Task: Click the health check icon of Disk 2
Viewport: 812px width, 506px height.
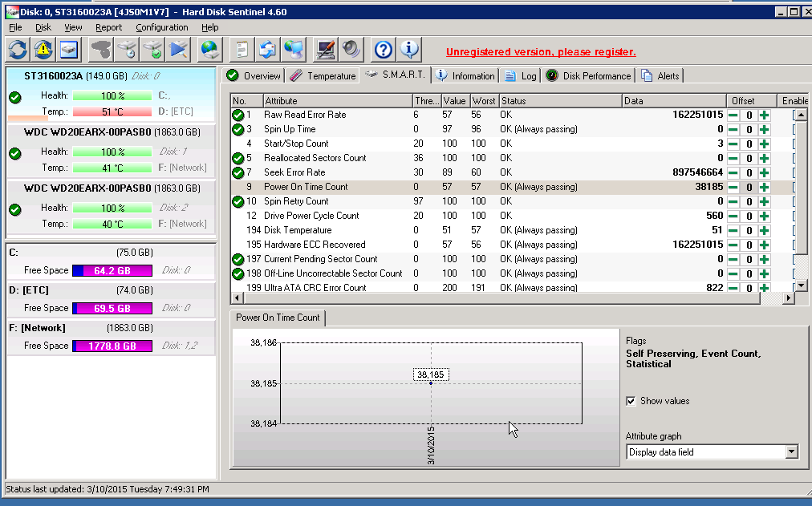Action: pos(15,209)
